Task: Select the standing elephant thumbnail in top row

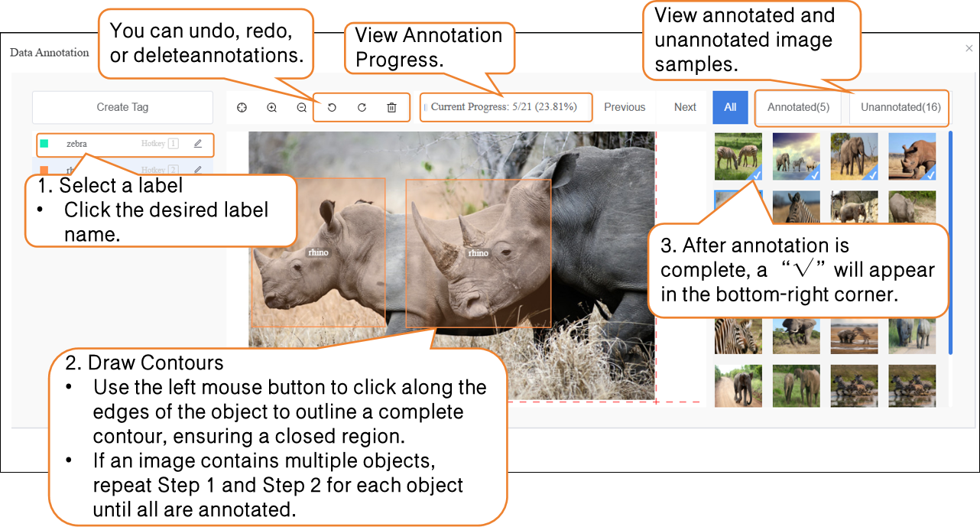Action: 855,156
